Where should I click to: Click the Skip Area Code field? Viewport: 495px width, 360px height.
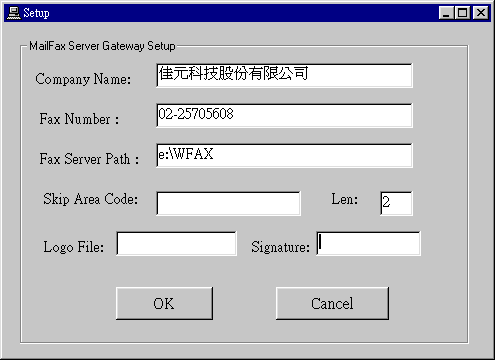pyautogui.click(x=228, y=203)
